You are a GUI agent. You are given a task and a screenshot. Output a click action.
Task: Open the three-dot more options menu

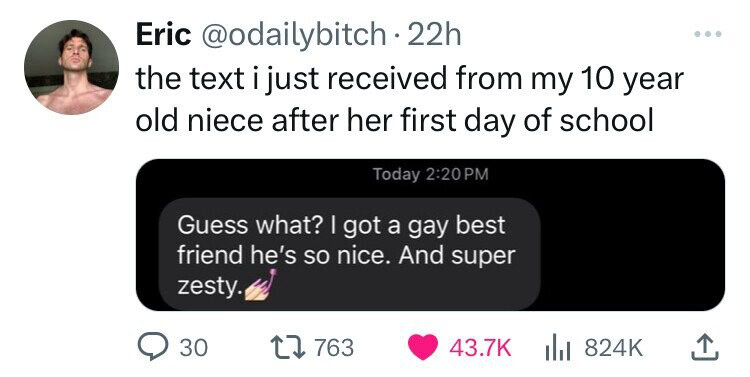click(707, 34)
